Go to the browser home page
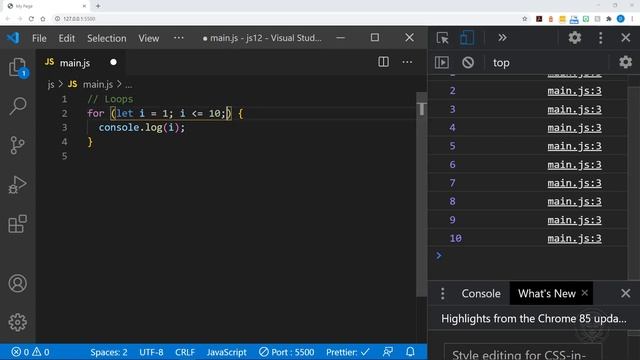Image resolution: width=640 pixels, height=360 pixels. [x=43, y=19]
